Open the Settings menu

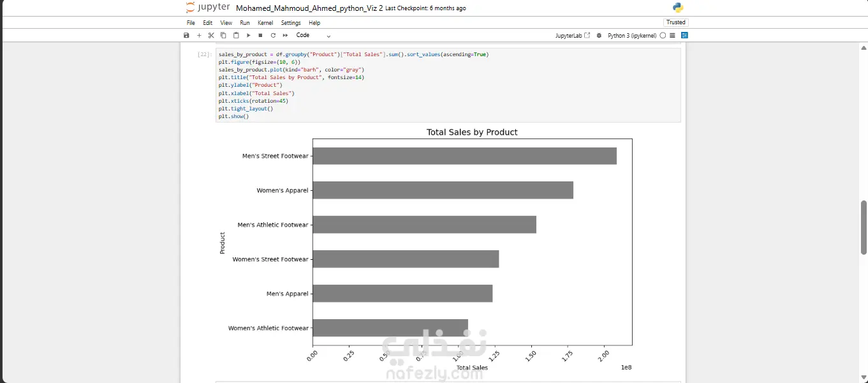coord(291,23)
